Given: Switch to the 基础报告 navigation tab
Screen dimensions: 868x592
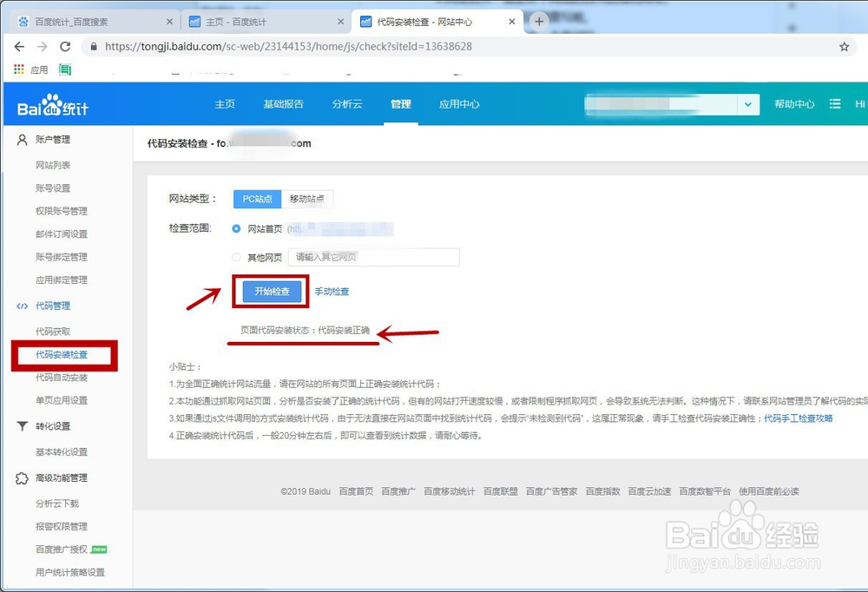Looking at the screenshot, I should point(286,103).
